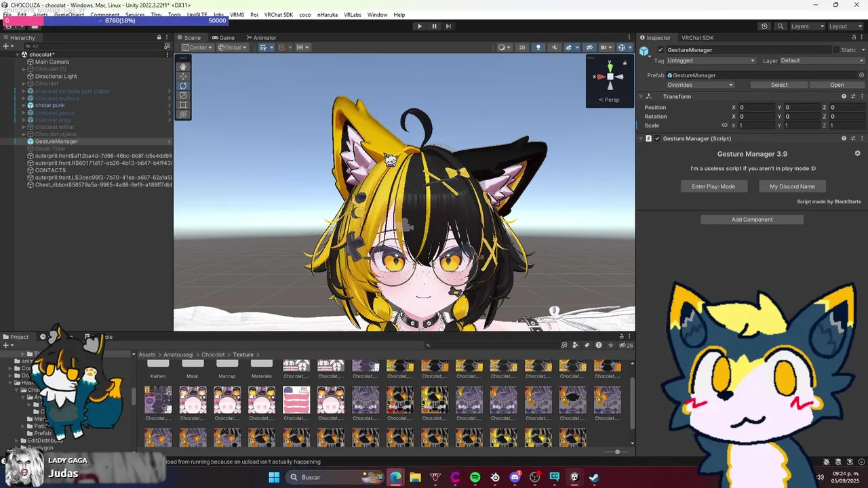The width and height of the screenshot is (868, 488).
Task: Toggle scene effects icon
Action: [570, 47]
